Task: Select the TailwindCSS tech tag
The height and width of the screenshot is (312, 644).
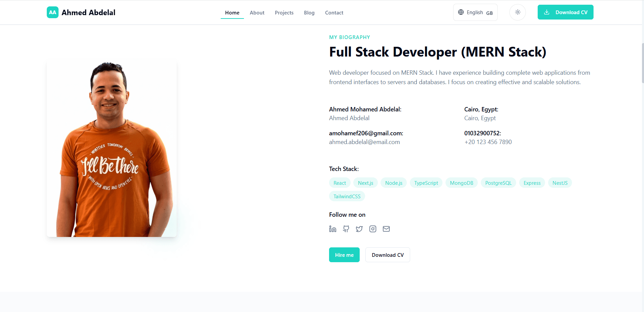Action: tap(347, 196)
